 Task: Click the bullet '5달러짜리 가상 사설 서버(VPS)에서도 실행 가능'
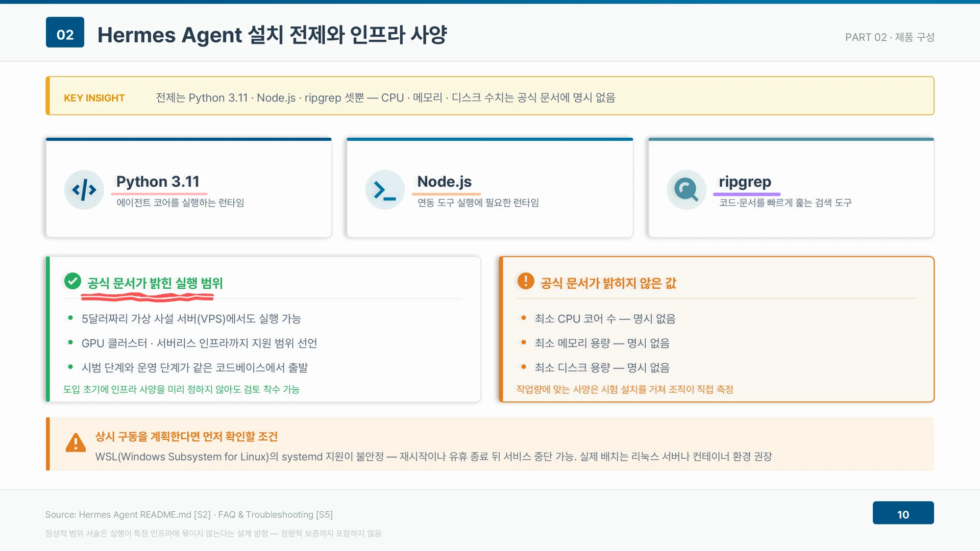pyautogui.click(x=191, y=319)
